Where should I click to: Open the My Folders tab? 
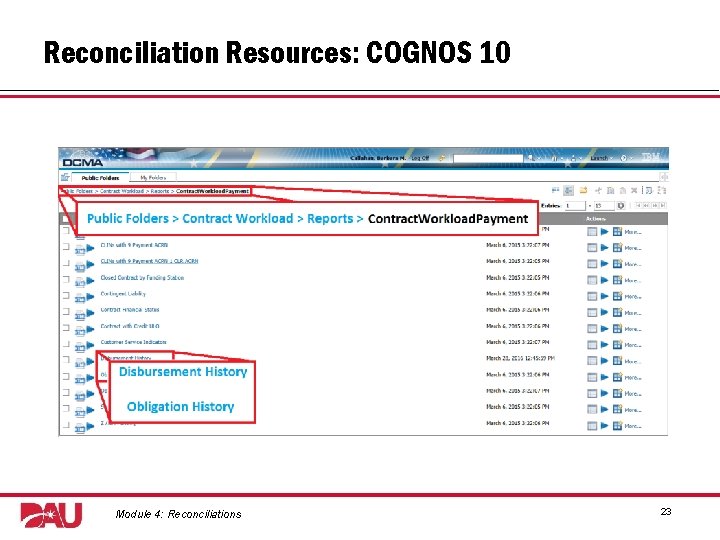point(153,177)
